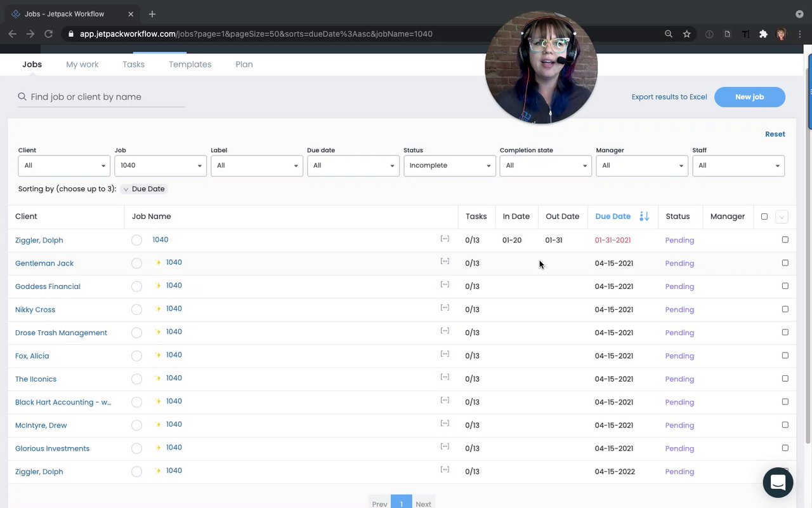Click the red 01-31-2021 due date cell
The image size is (812, 508).
(x=613, y=240)
